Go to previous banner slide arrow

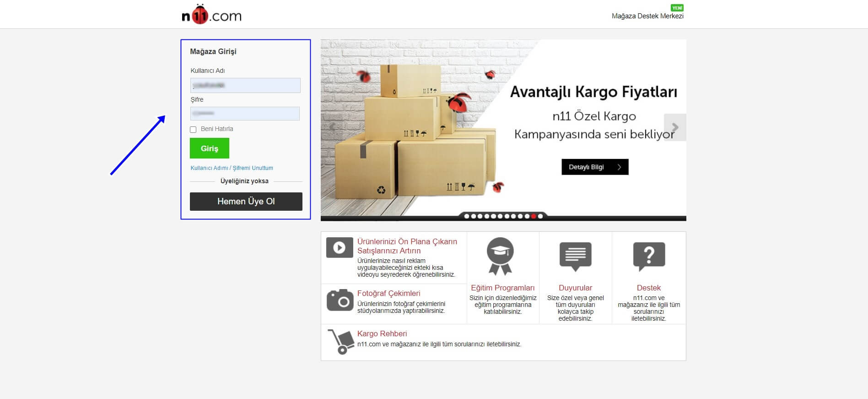[x=333, y=127]
